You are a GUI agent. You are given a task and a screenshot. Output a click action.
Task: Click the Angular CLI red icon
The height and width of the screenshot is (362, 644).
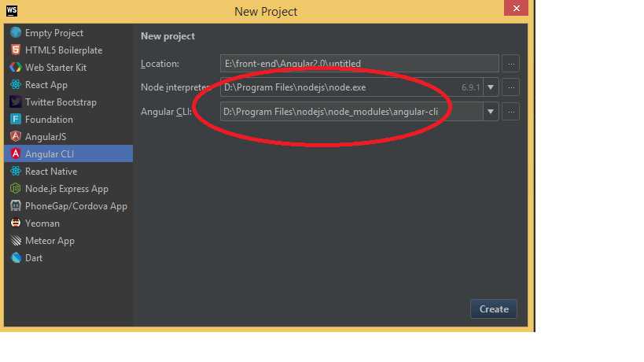click(x=16, y=153)
